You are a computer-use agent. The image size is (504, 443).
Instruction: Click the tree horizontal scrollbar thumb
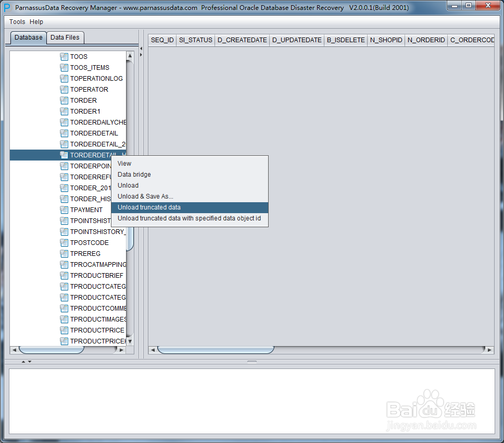pyautogui.click(x=52, y=350)
